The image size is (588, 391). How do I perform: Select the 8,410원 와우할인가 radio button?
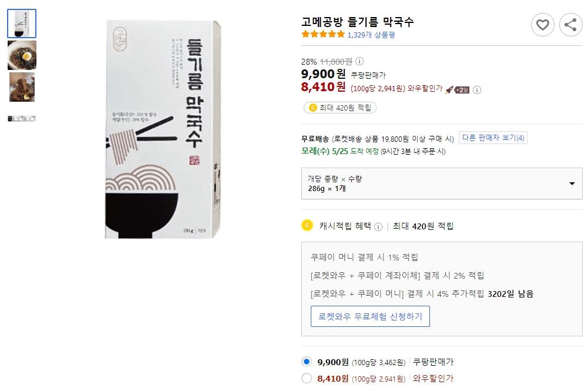click(x=306, y=379)
